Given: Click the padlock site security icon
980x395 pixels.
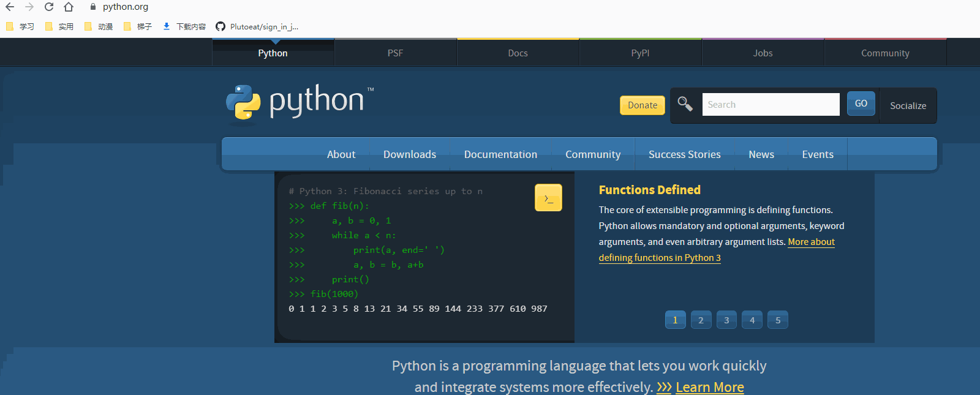Looking at the screenshot, I should tap(93, 7).
